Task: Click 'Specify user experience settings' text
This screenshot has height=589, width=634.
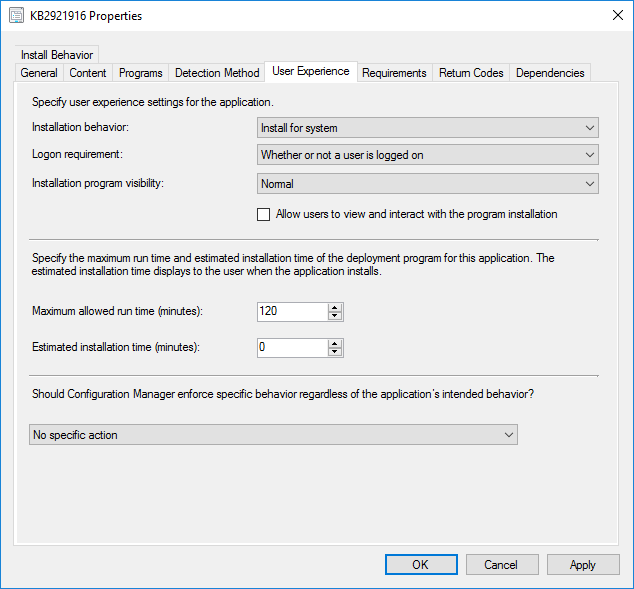Action: 153,102
